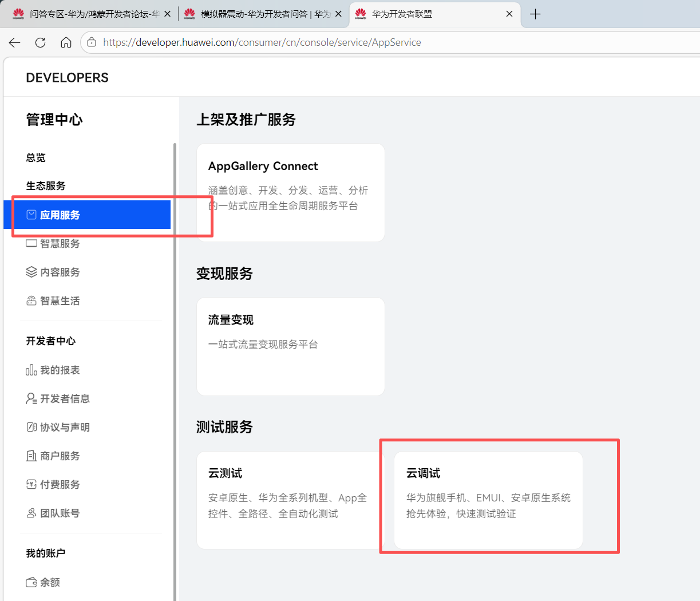Click the 应用服务 bag icon
700x601 pixels.
31,215
